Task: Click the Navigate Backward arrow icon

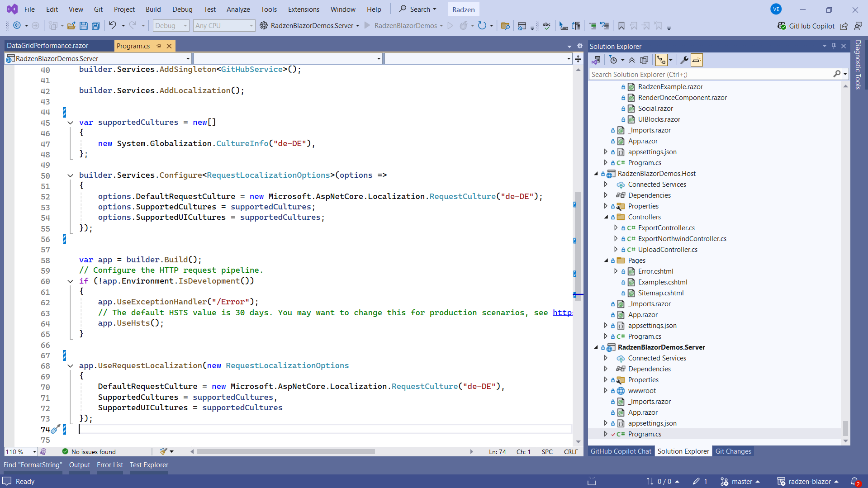Action: [17, 26]
